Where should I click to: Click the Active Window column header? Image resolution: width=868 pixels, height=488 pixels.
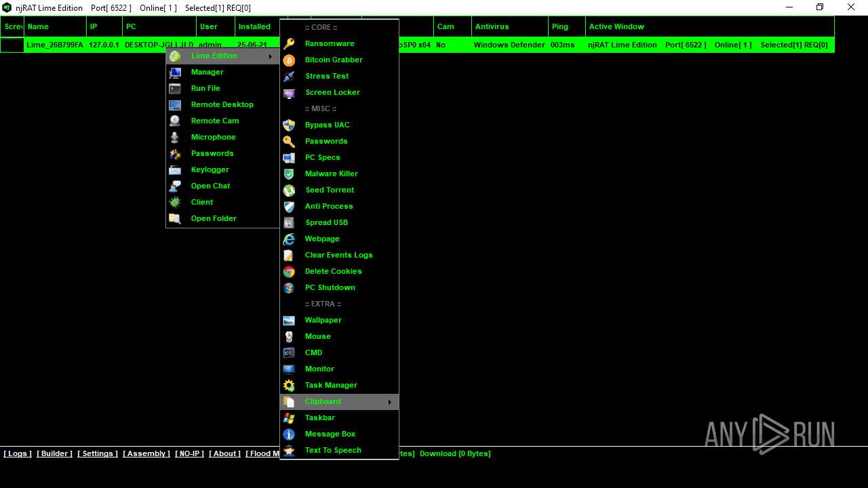click(710, 26)
